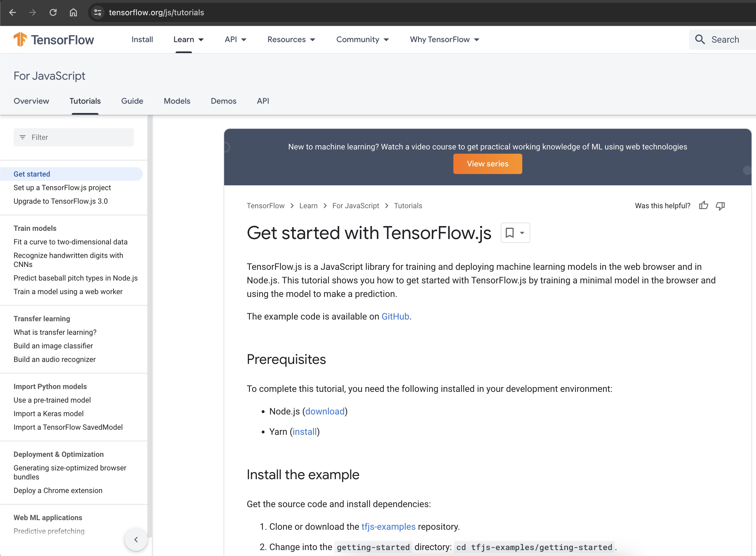Expand the Community dropdown menu
The image size is (756, 556).
[x=362, y=39]
